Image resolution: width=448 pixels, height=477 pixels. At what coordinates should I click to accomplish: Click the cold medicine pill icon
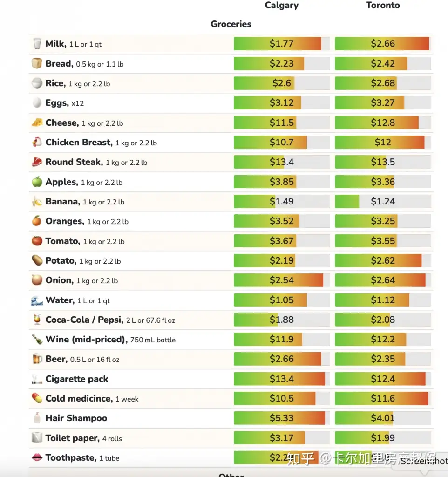click(37, 398)
